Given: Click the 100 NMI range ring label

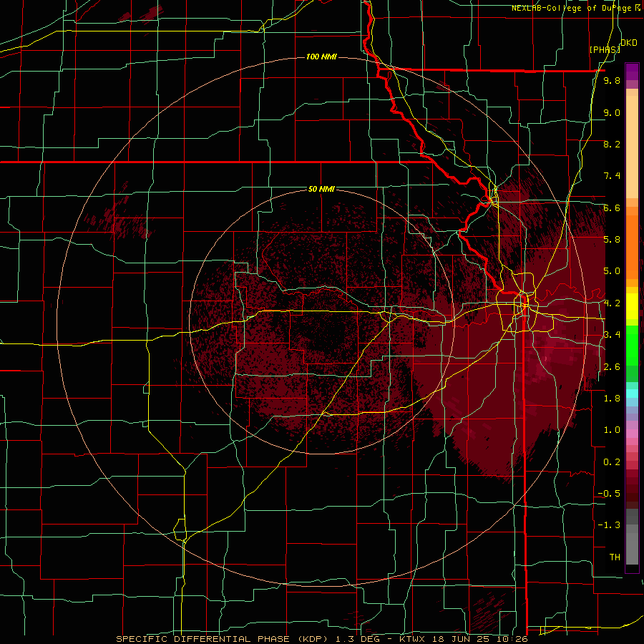Looking at the screenshot, I should pyautogui.click(x=321, y=57).
